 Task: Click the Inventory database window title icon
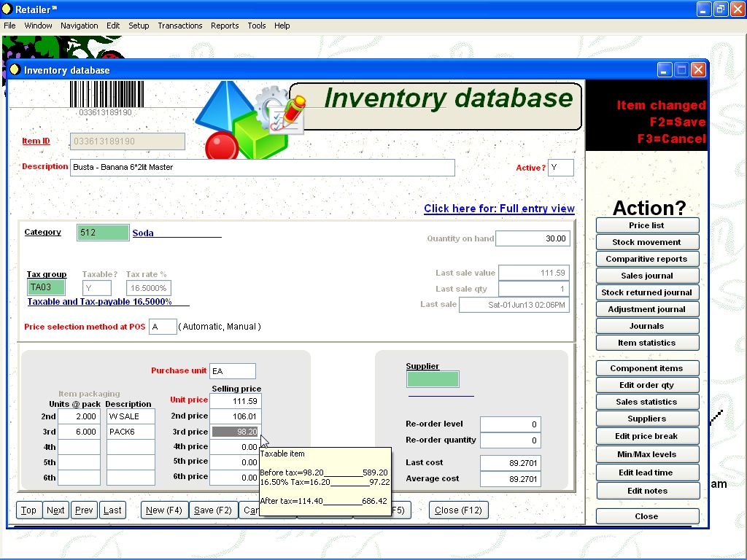pos(14,70)
